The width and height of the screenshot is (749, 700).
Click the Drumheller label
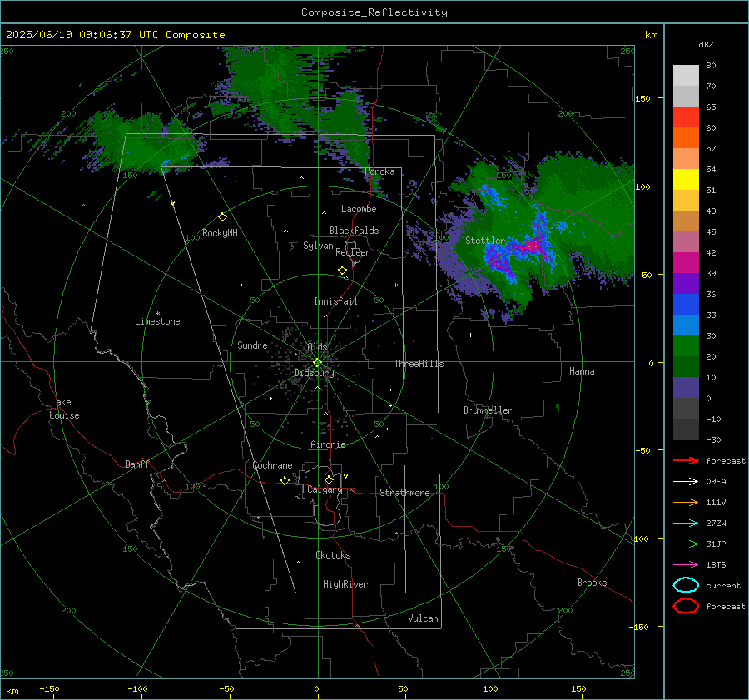pos(488,410)
